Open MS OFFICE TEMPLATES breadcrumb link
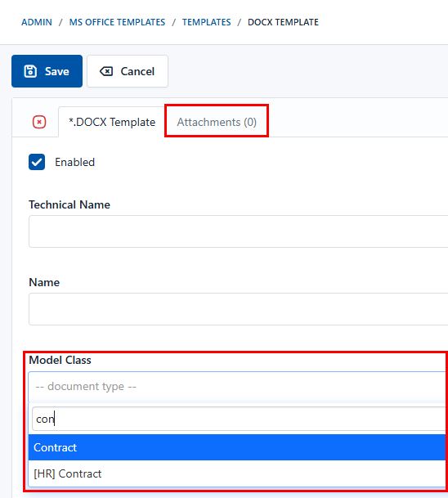 click(117, 22)
